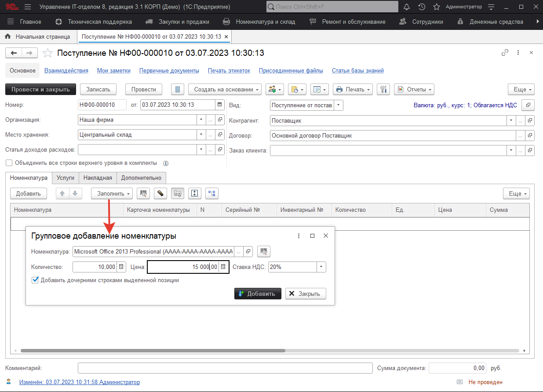Screen dimensions: 543x392
Task: Switch to the Накладная tab
Action: click(98, 178)
